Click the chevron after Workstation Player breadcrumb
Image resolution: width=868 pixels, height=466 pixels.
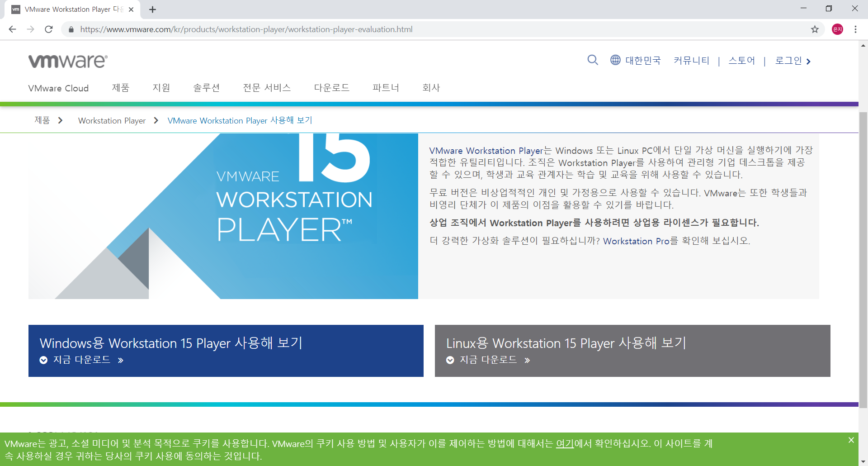click(x=156, y=120)
